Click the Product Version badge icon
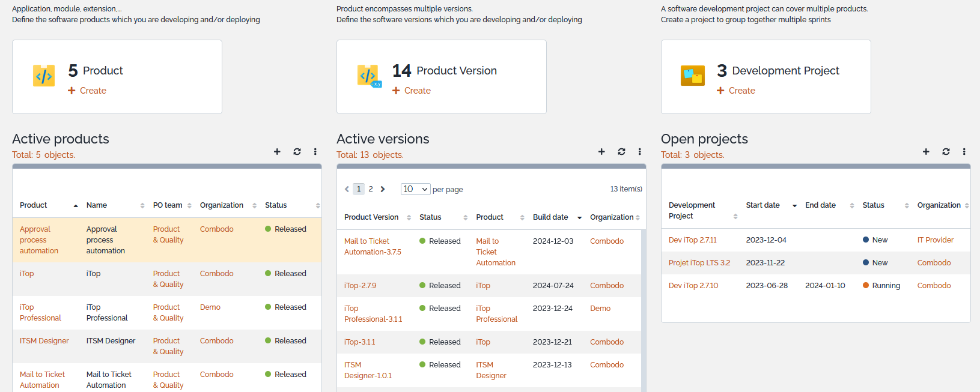Screen dimensions: 980x392 pyautogui.click(x=369, y=76)
